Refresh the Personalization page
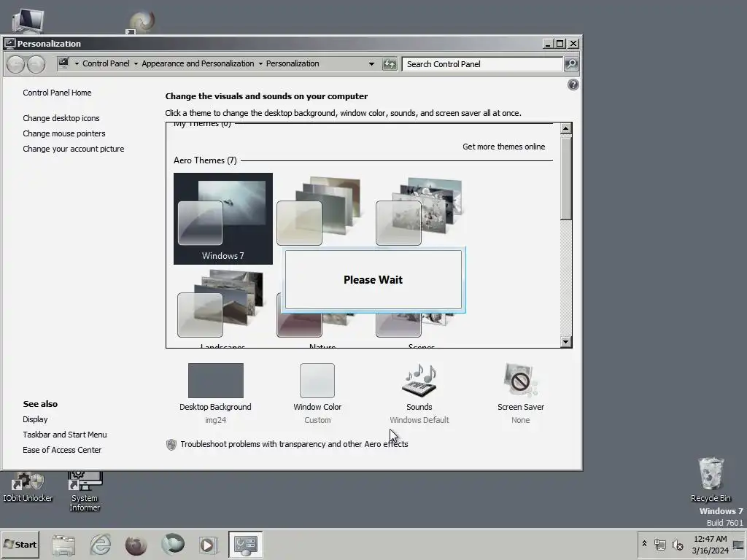Screen dimensions: 747x560 click(390, 64)
